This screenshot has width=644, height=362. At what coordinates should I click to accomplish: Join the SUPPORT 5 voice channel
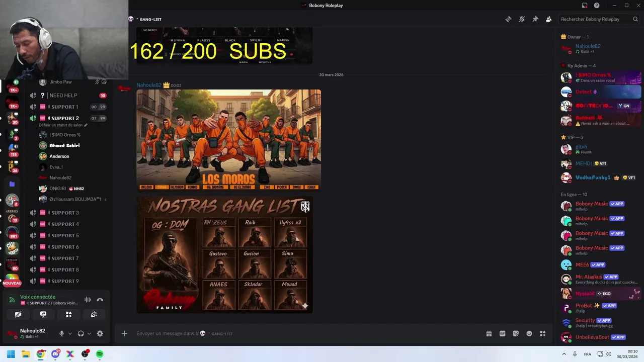pos(68,235)
